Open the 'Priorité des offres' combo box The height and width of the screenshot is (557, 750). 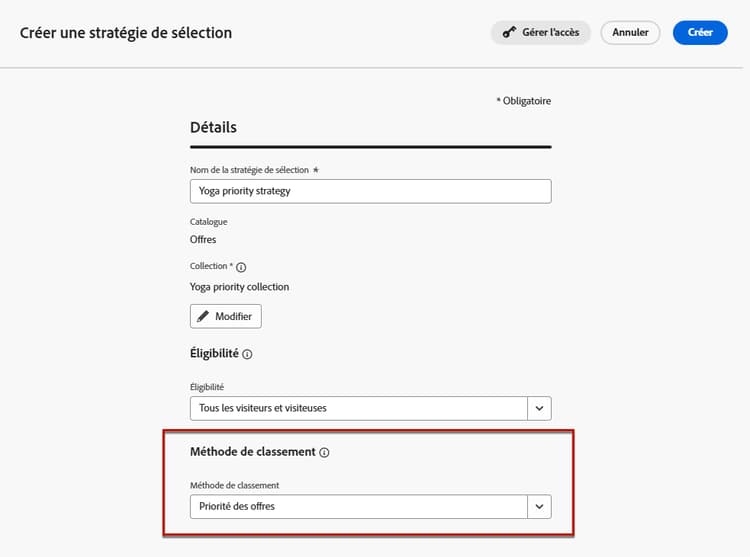click(358, 507)
